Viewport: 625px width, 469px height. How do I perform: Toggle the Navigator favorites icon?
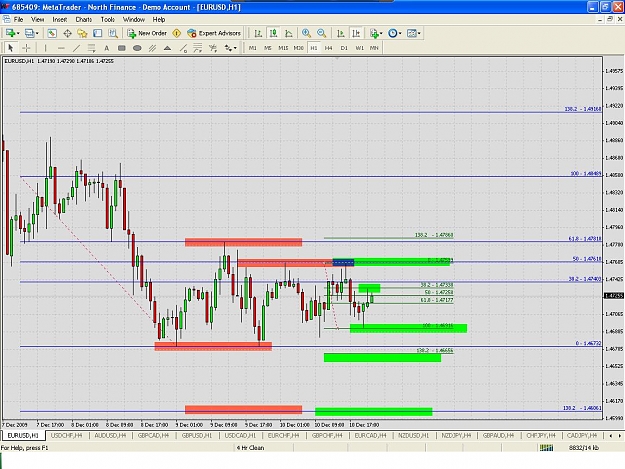point(82,33)
